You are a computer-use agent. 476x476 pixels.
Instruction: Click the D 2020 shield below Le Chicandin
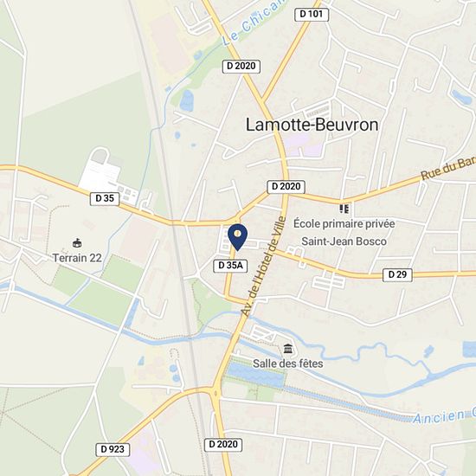[241, 66]
